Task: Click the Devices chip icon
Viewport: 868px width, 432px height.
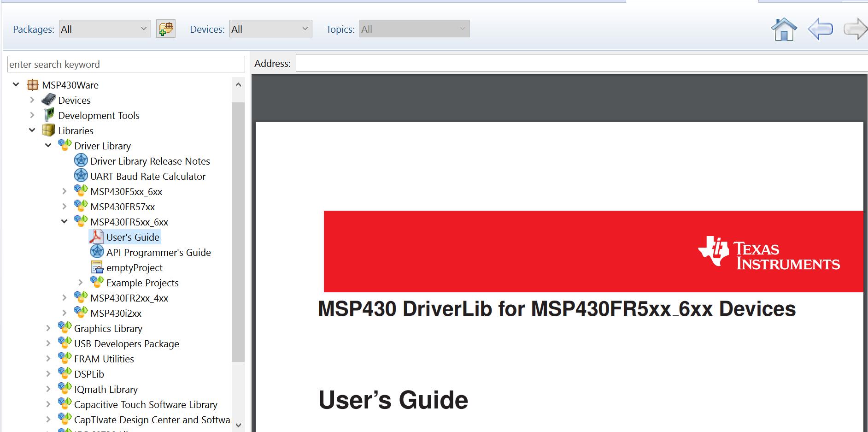Action: (x=48, y=100)
